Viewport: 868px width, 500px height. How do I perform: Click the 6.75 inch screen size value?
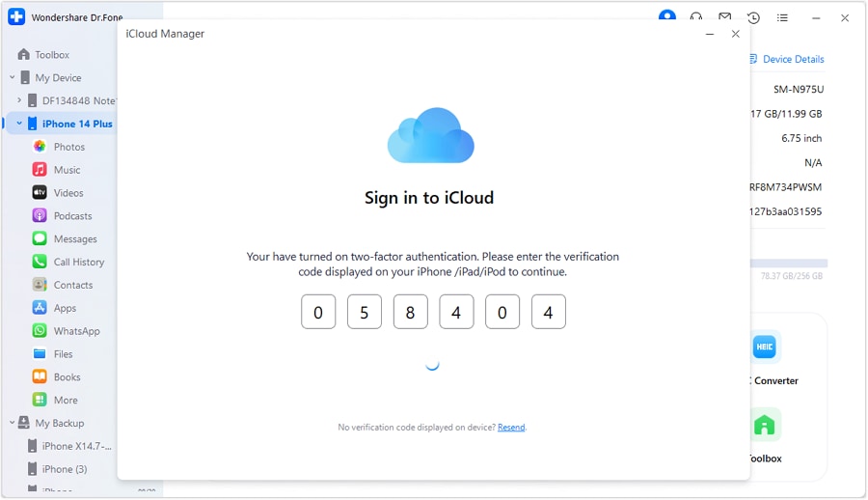(801, 138)
